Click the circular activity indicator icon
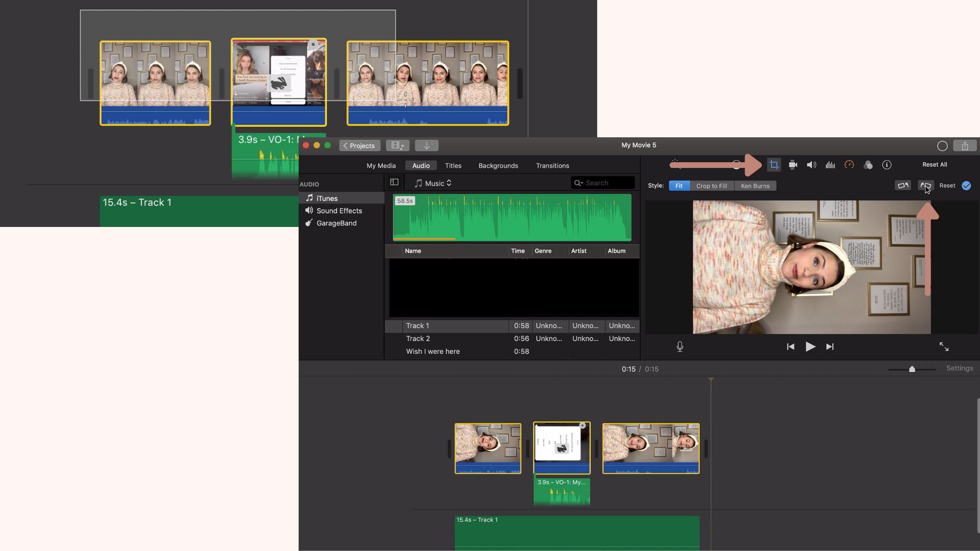Screen dimensions: 980x551 [942, 146]
